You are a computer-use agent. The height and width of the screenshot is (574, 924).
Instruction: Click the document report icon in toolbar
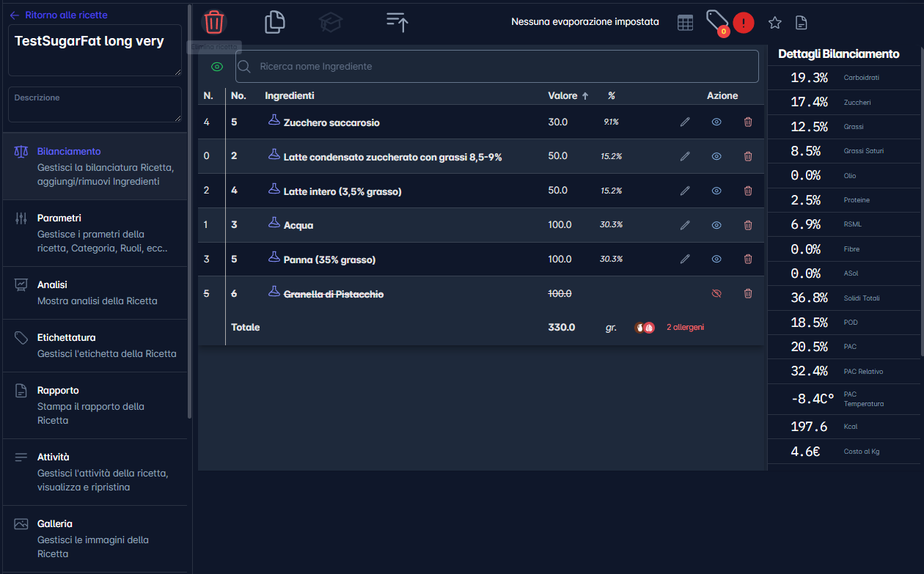click(x=802, y=23)
